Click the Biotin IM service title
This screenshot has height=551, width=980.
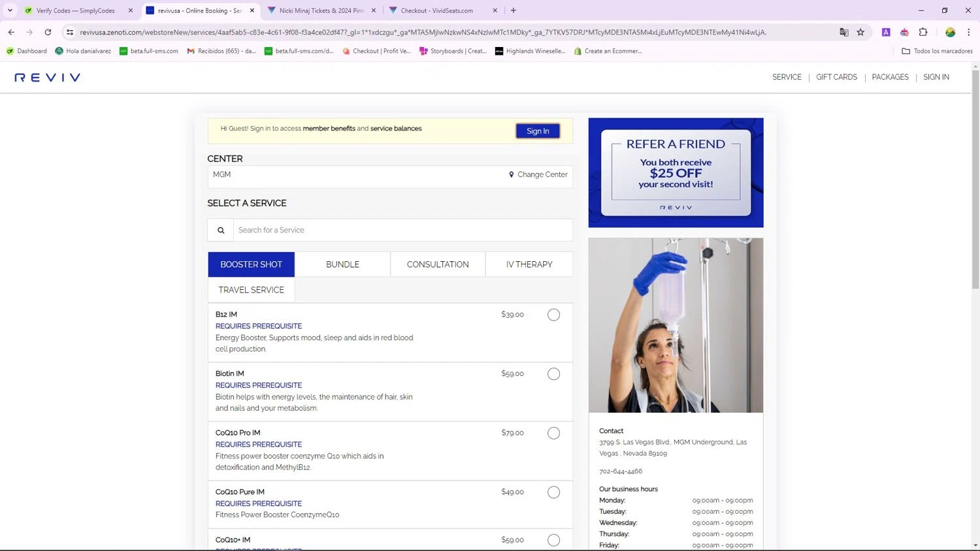(230, 374)
